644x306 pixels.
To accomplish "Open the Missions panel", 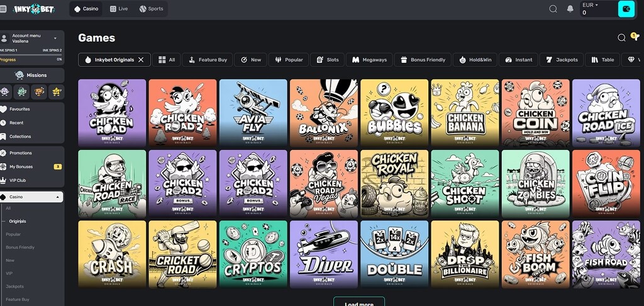I will tap(32, 76).
